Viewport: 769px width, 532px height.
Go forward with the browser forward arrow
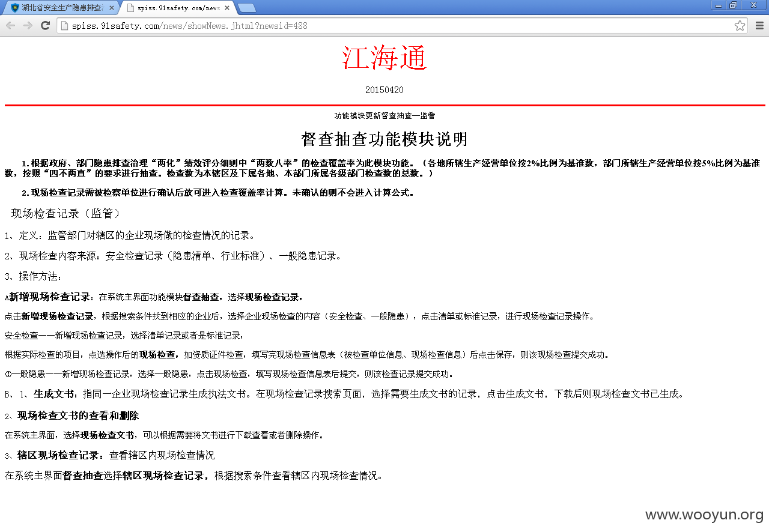[28, 25]
